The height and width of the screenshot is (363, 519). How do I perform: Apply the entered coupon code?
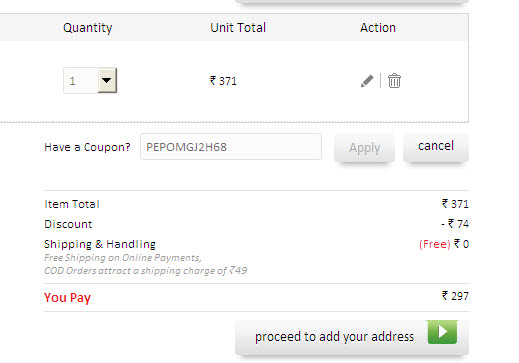(364, 148)
